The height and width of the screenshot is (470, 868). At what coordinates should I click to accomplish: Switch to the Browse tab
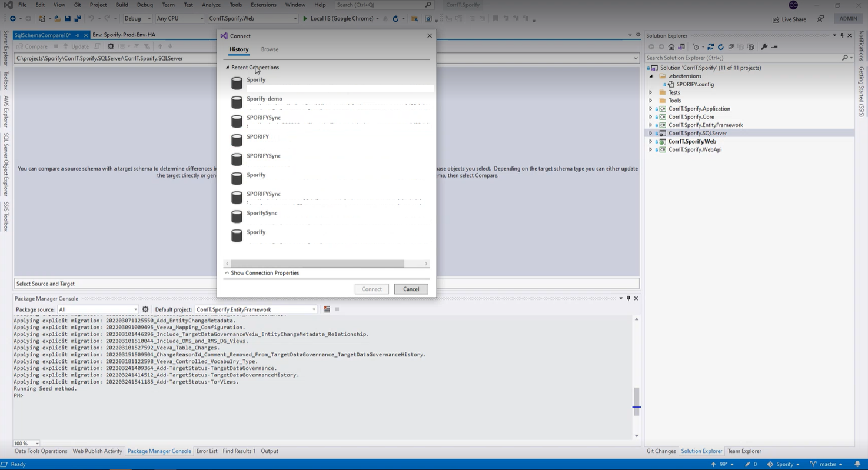(270, 49)
